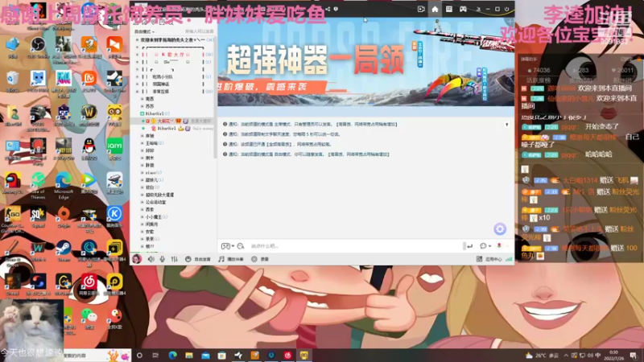Screen dimensions: 644x362
Task: Open the 自由模式 channel mode dropdown
Action: coord(145,31)
